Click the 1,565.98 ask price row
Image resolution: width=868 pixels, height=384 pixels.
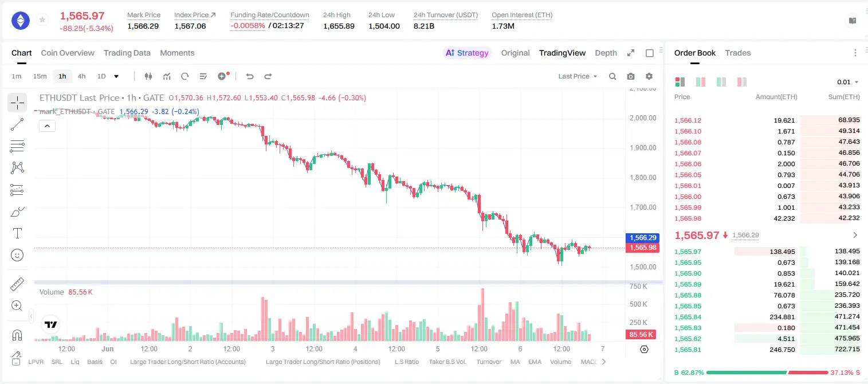(x=767, y=218)
